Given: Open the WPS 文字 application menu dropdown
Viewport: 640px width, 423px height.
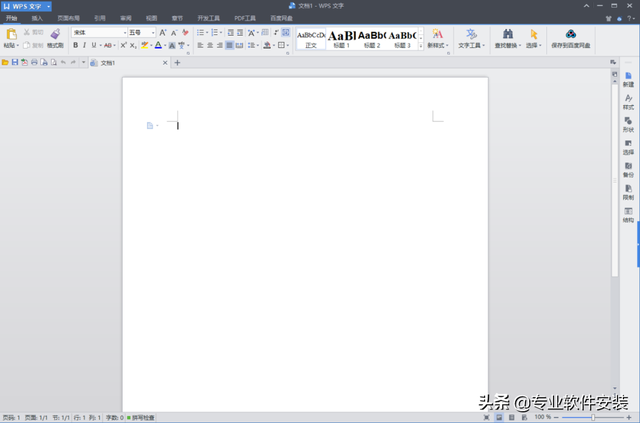Looking at the screenshot, I should pyautogui.click(x=47, y=6).
